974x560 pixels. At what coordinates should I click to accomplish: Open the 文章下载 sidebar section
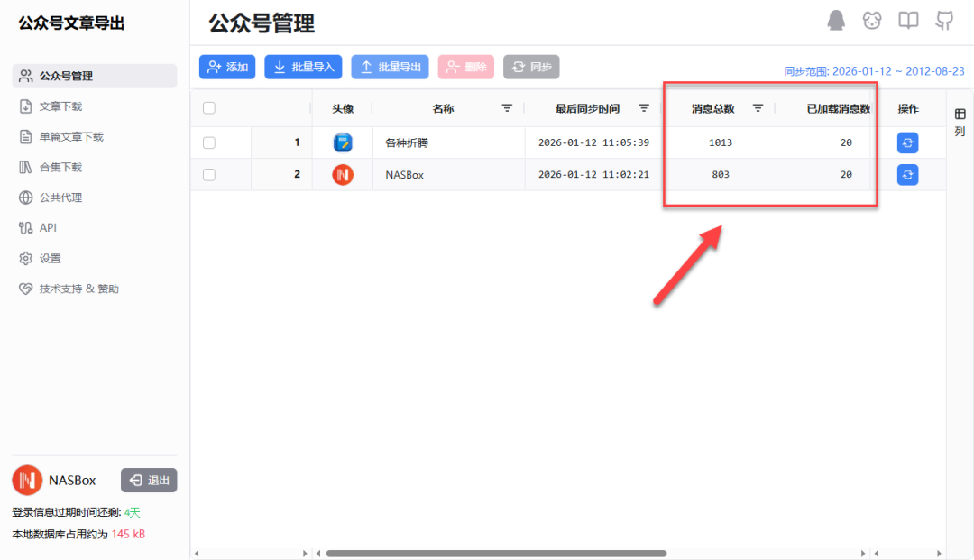(x=54, y=106)
